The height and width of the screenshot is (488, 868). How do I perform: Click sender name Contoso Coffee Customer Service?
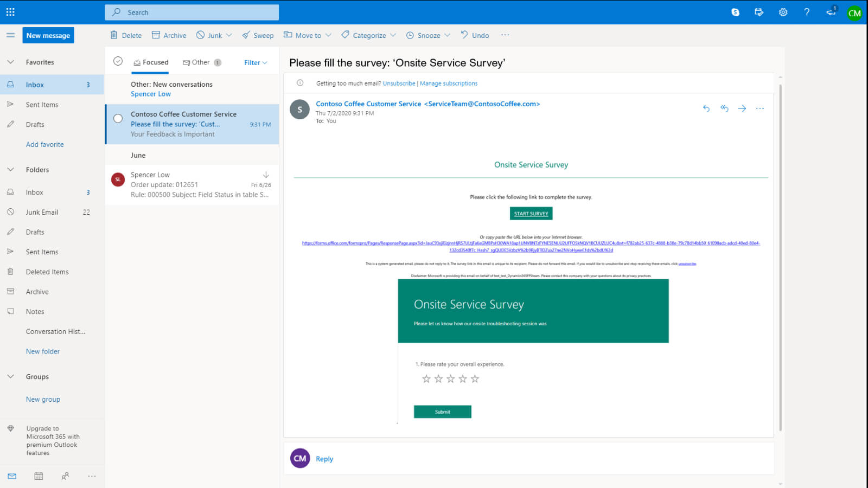(368, 104)
